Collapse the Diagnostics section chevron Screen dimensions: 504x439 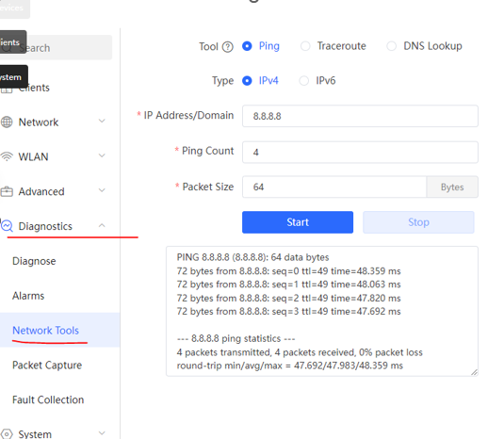(x=102, y=225)
